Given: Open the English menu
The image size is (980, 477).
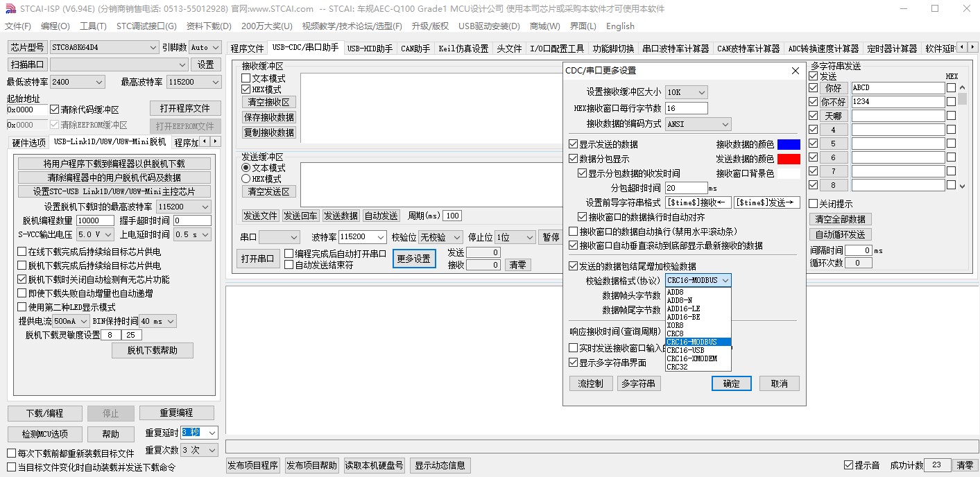Looking at the screenshot, I should (x=620, y=26).
